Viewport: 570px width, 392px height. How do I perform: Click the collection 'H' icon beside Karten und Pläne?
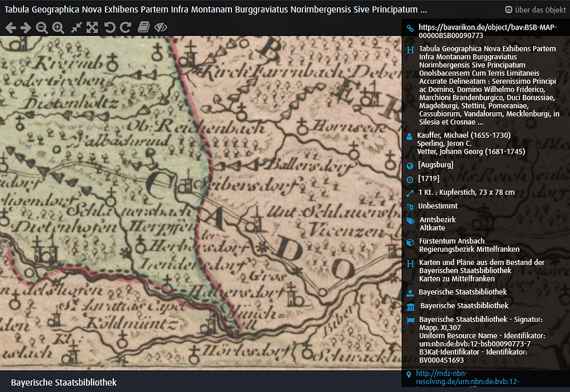[410, 264]
